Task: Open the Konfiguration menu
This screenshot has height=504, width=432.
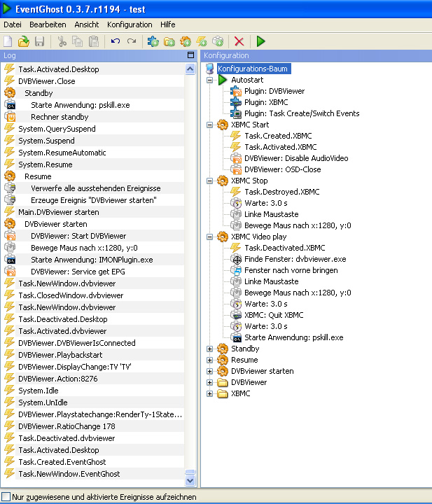Action: (x=130, y=24)
